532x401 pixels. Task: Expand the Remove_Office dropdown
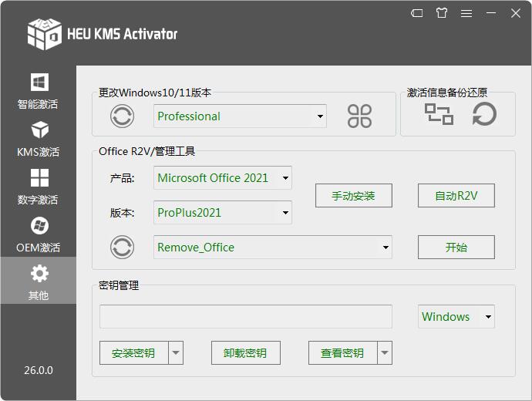pyautogui.click(x=273, y=247)
